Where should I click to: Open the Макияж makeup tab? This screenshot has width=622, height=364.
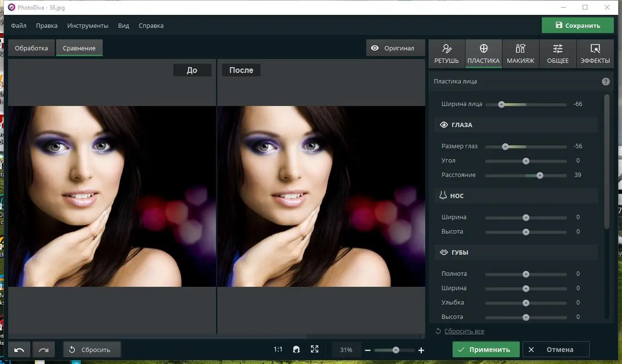520,54
